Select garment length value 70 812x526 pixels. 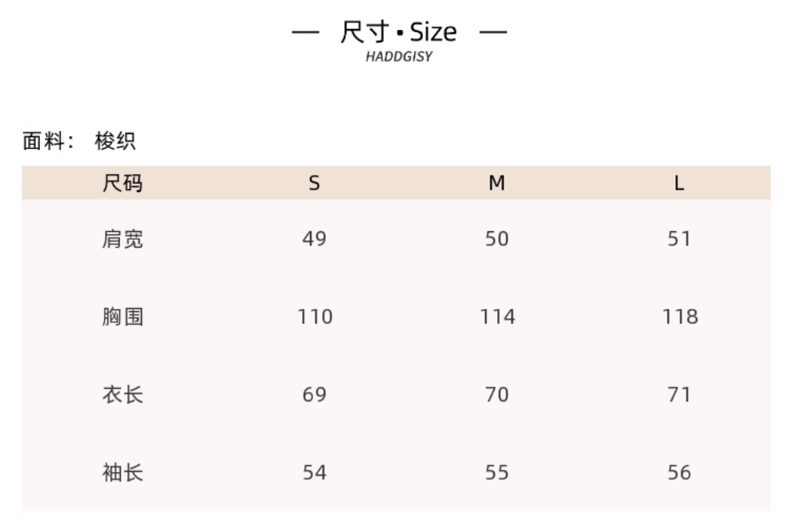(497, 394)
